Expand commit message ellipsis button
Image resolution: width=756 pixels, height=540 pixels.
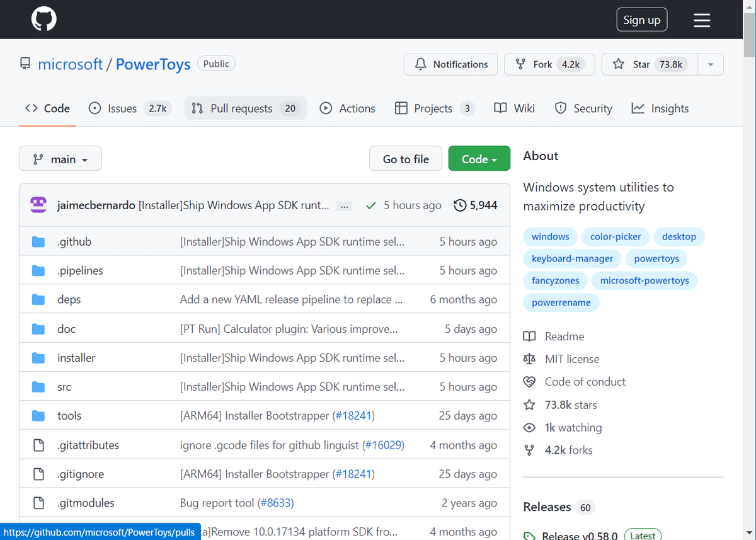pos(344,205)
